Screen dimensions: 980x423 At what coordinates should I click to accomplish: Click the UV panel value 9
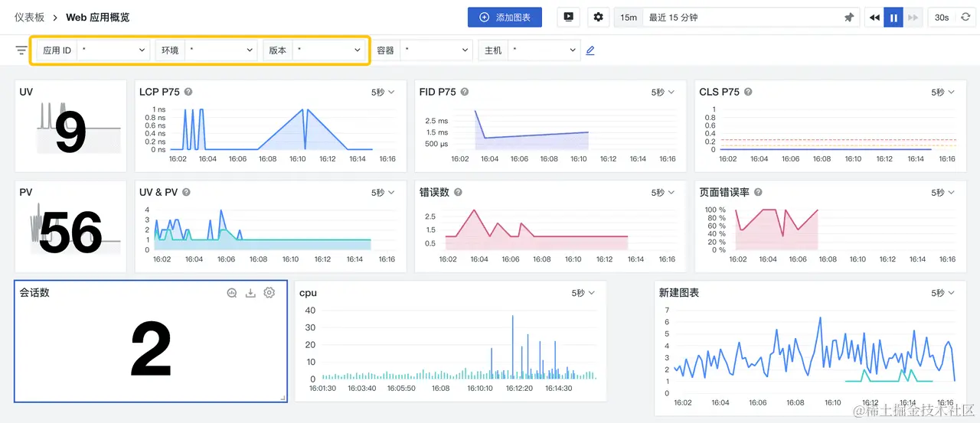[70, 132]
